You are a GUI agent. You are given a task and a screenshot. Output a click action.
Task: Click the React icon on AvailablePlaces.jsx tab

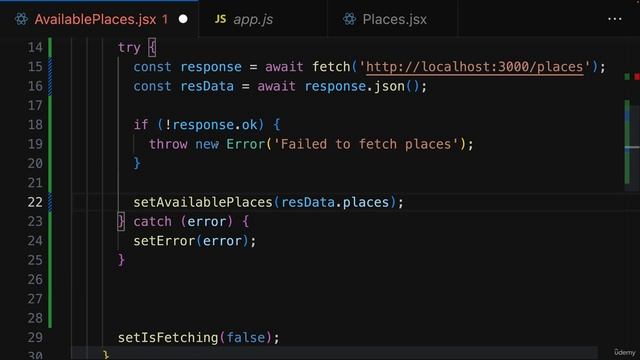(x=21, y=19)
